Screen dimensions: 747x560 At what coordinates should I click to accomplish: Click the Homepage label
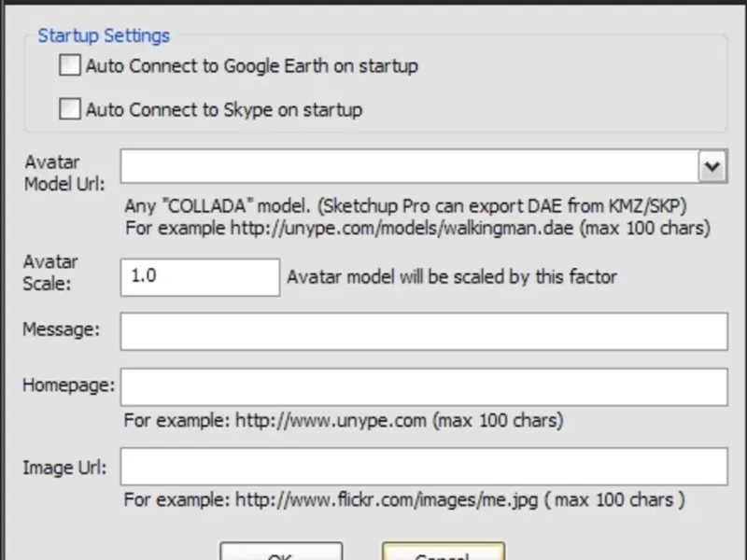[x=68, y=385]
